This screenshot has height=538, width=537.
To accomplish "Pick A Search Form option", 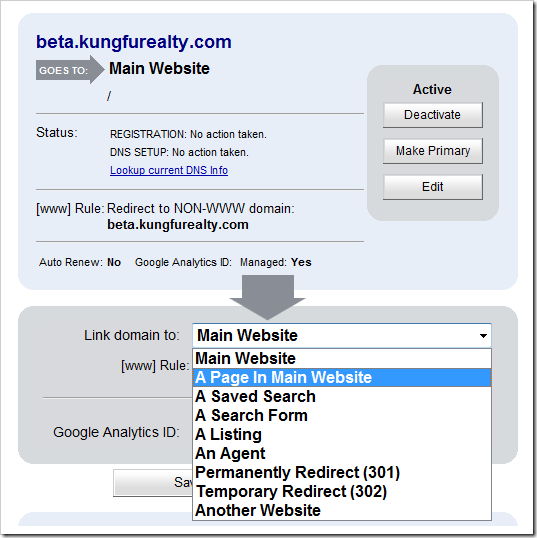I will tap(342, 416).
